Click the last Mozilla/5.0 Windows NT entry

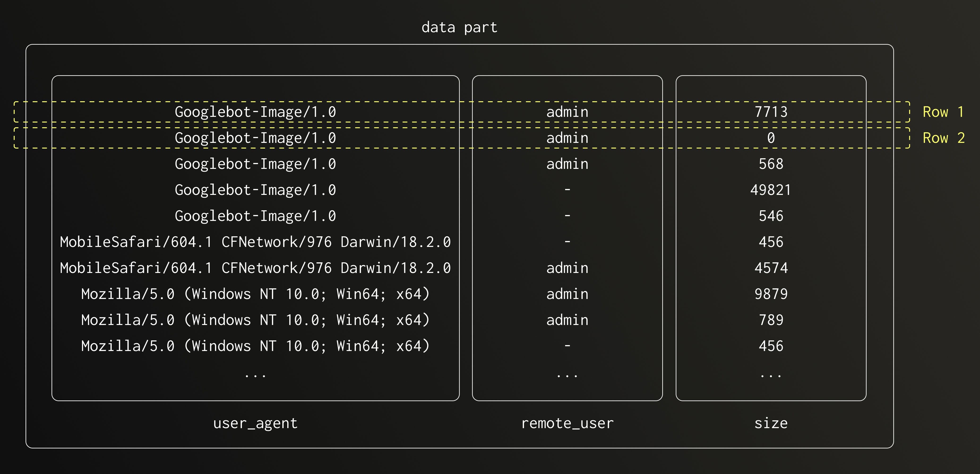(x=255, y=346)
